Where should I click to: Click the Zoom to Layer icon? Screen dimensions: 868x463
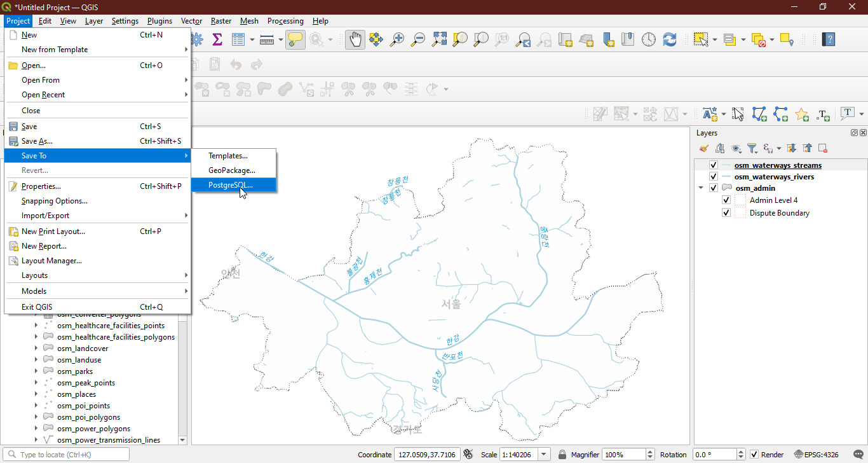481,39
